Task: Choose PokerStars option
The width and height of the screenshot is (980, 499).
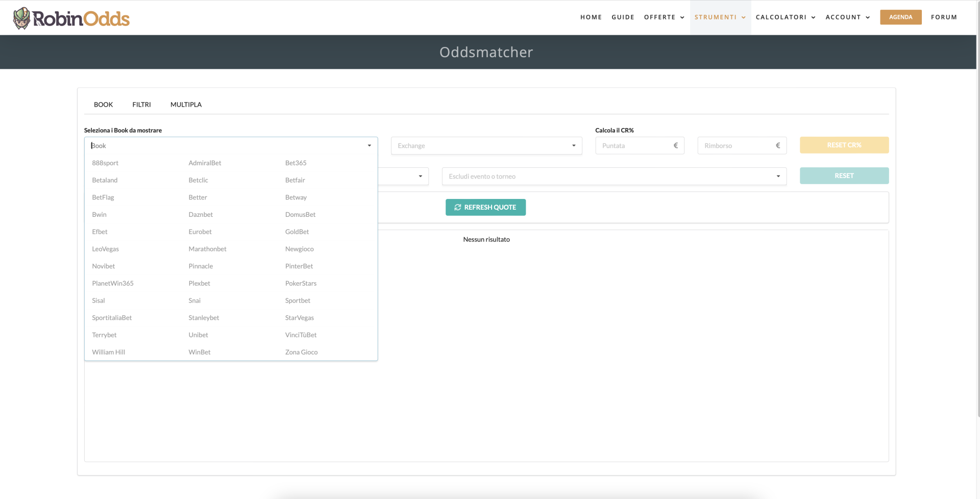Action: click(x=301, y=283)
